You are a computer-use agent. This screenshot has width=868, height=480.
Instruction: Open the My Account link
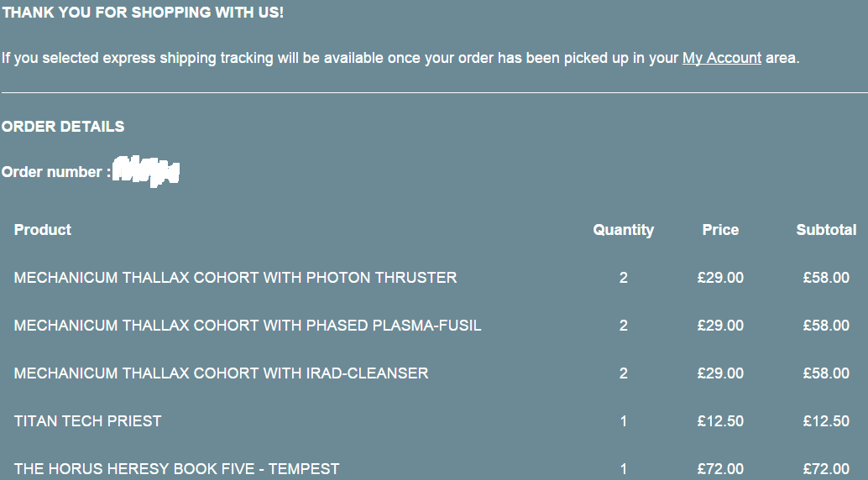(722, 59)
